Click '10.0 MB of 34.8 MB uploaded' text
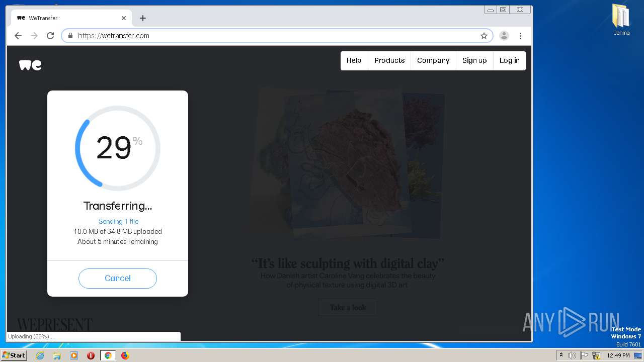This screenshot has height=362, width=644. (x=118, y=232)
